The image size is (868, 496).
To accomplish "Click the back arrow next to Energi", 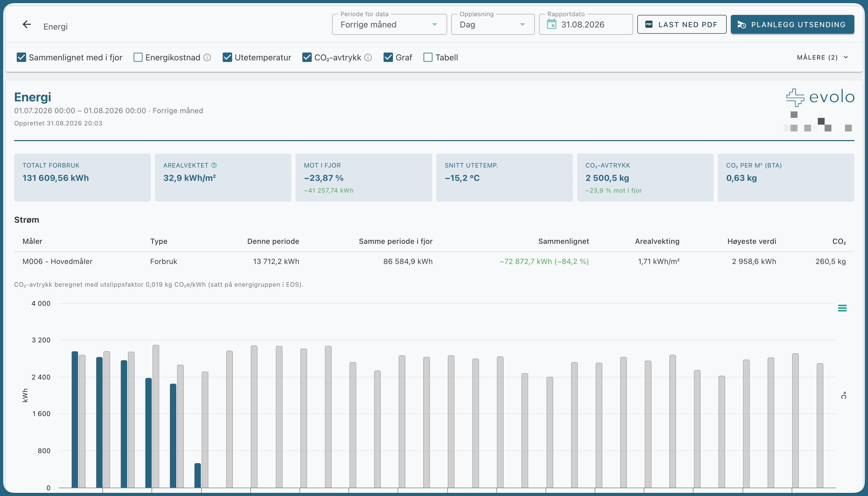I will pos(27,25).
